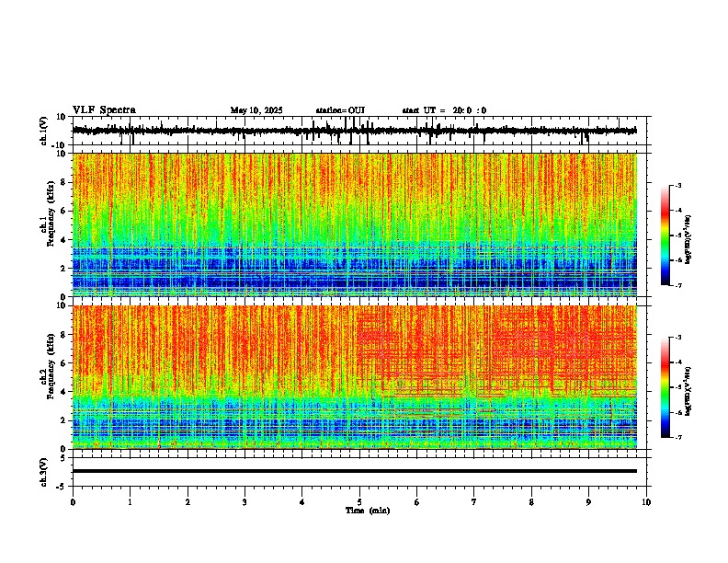Viewport: 728px width, 563px height.
Task: Click the "-3" label on ch.1 colorbar
Action: (x=678, y=185)
